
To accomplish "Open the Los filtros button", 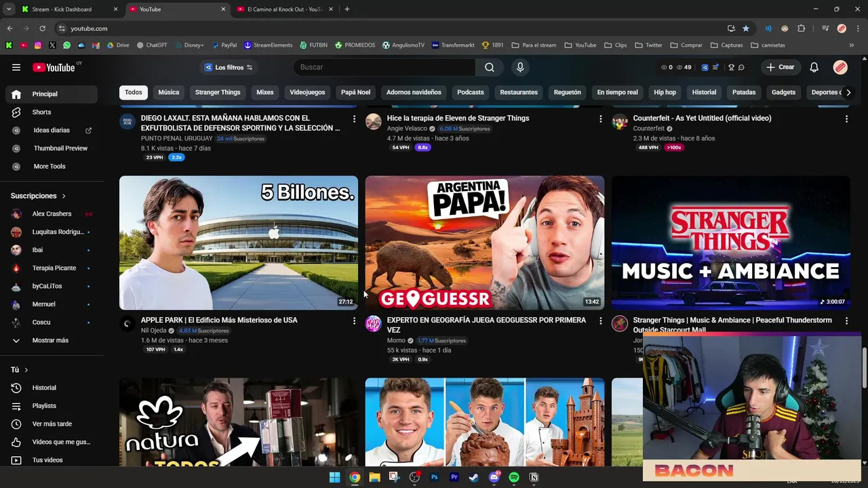I will click(x=229, y=67).
